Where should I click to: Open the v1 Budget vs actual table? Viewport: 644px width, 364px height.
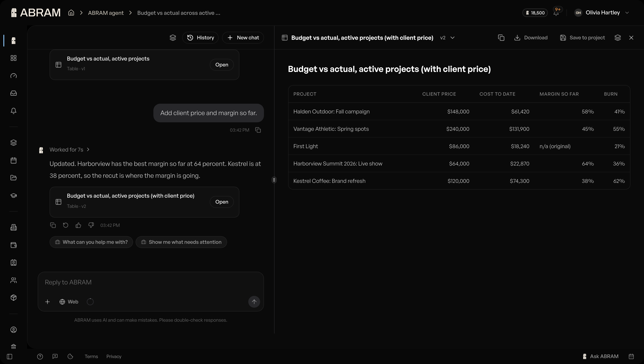tap(222, 65)
